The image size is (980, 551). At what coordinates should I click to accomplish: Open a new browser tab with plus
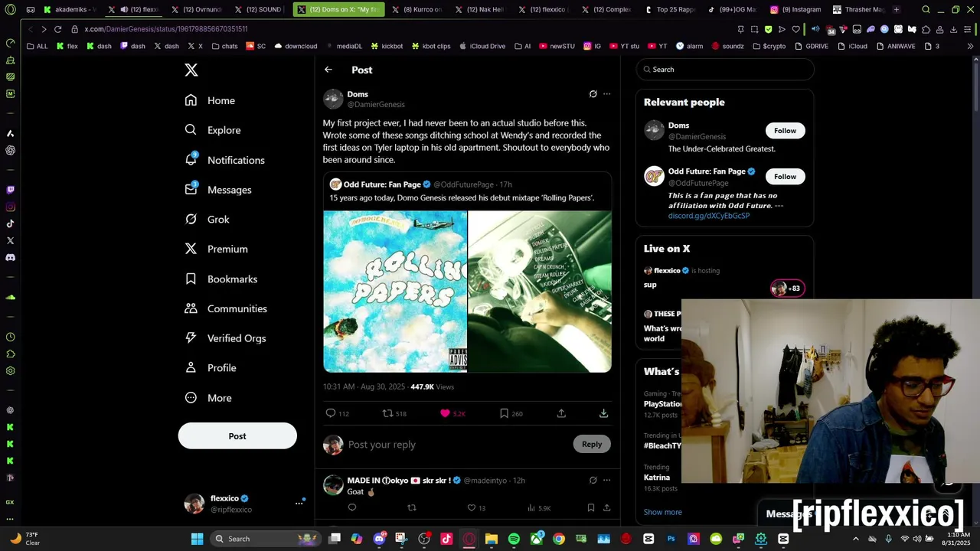point(897,10)
